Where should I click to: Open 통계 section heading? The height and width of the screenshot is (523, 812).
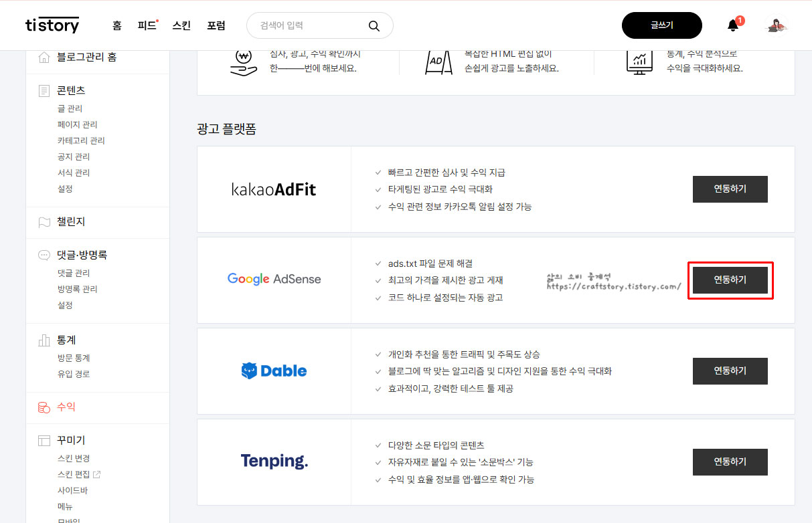66,340
